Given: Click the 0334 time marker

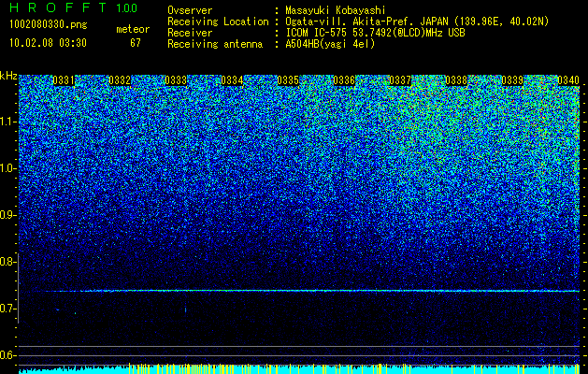Looking at the screenshot, I should click(x=232, y=80).
